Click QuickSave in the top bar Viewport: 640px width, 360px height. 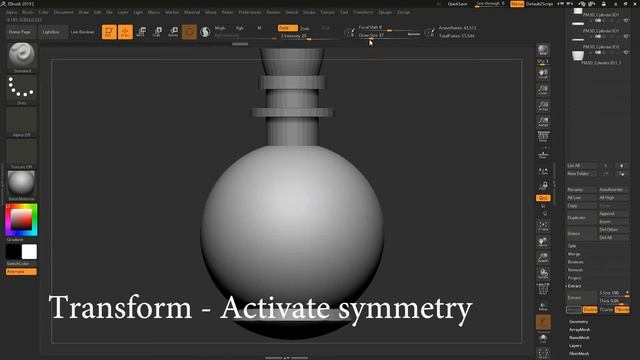click(457, 4)
